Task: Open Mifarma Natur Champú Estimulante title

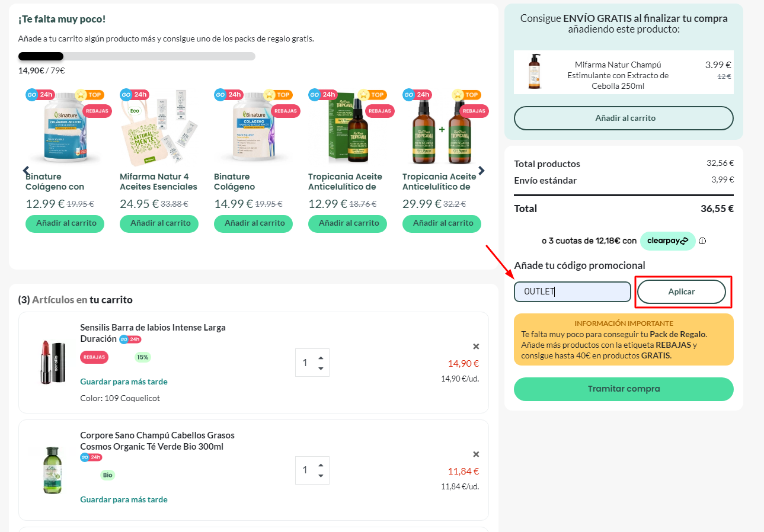Action: 618,75
